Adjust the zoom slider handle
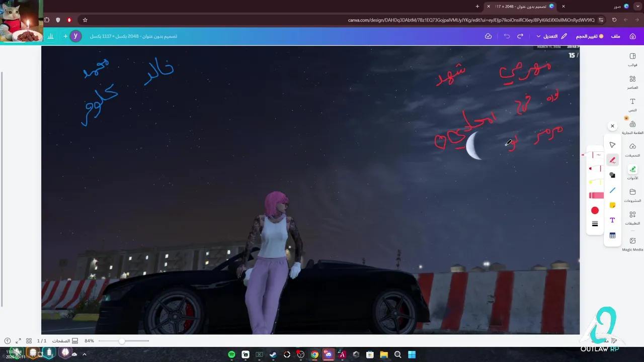This screenshot has width=644, height=362. click(121, 341)
